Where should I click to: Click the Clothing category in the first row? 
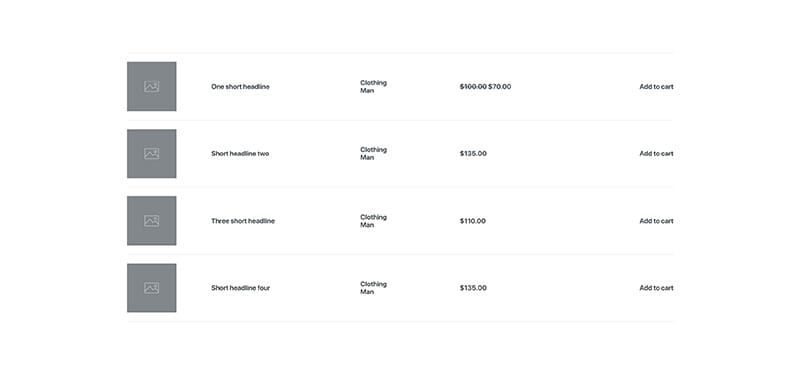[x=373, y=83]
